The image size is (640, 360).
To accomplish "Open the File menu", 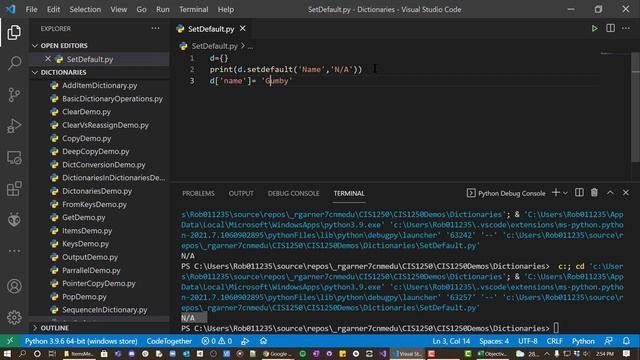I will [x=31, y=9].
